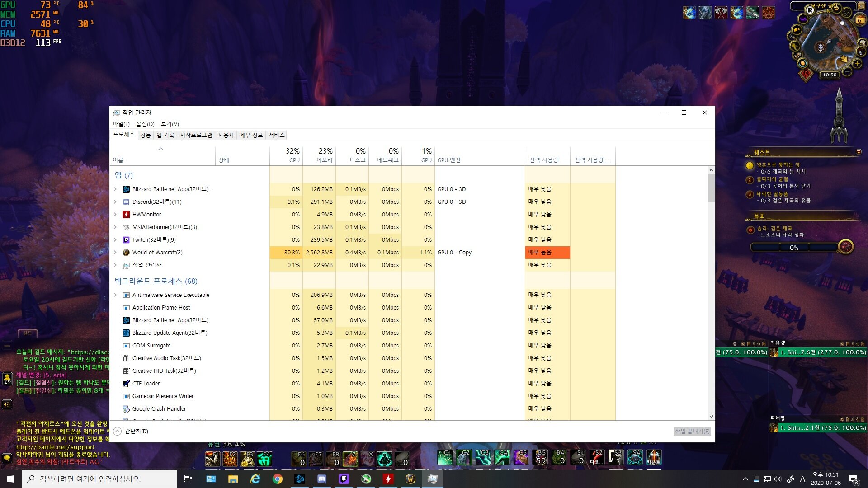The image size is (868, 488).
Task: Sort processes by the 네트워크 column header
Action: pyautogui.click(x=385, y=155)
